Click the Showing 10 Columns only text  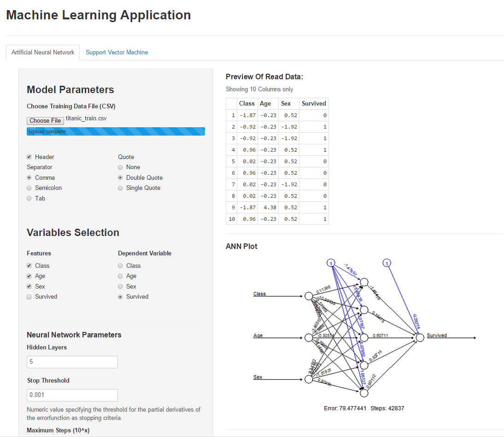pos(259,89)
